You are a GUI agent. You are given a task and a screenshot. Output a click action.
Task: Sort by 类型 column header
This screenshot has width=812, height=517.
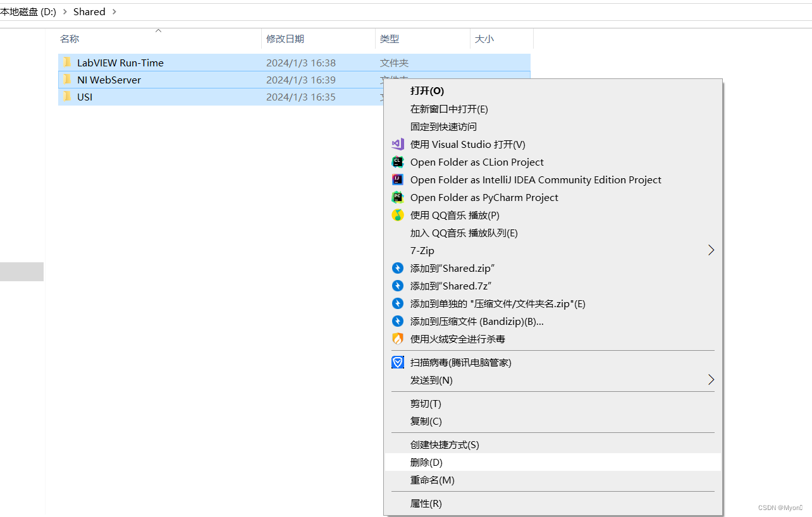coord(390,39)
